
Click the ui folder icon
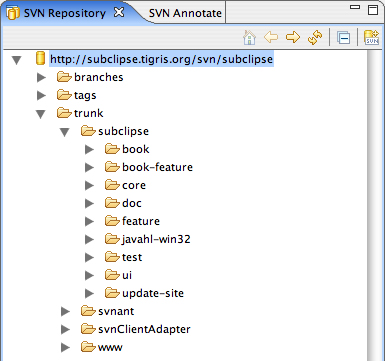112,275
